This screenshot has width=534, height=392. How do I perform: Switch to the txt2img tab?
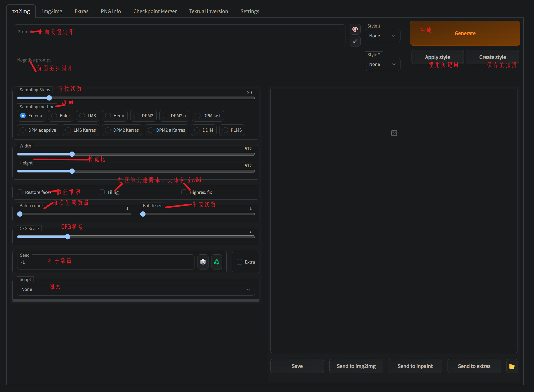(21, 11)
